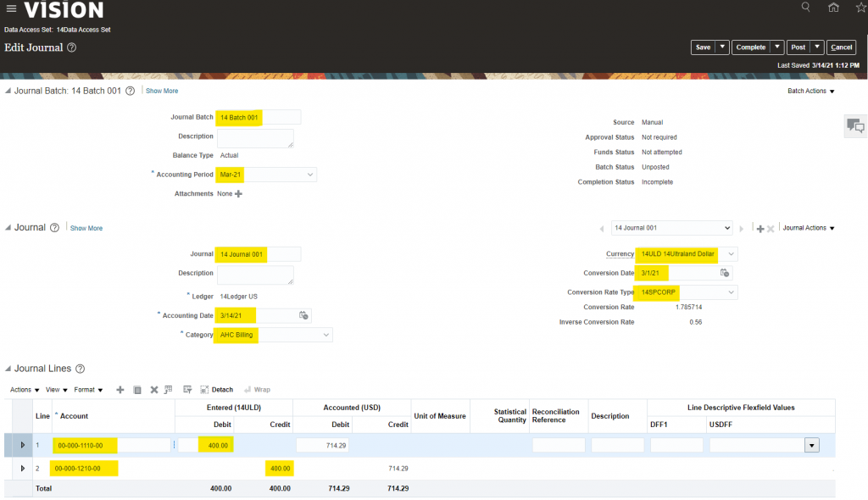
Task: Click the Journal Batch name field
Action: [x=259, y=117]
